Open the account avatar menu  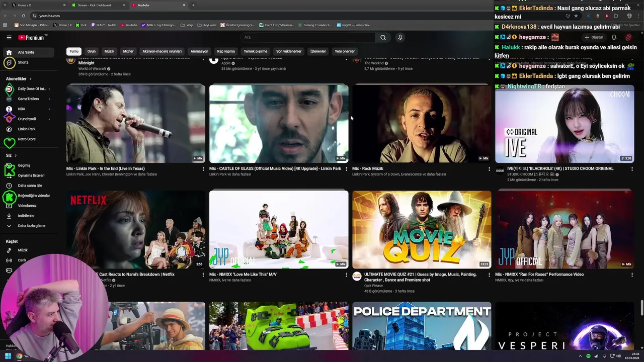(x=628, y=37)
